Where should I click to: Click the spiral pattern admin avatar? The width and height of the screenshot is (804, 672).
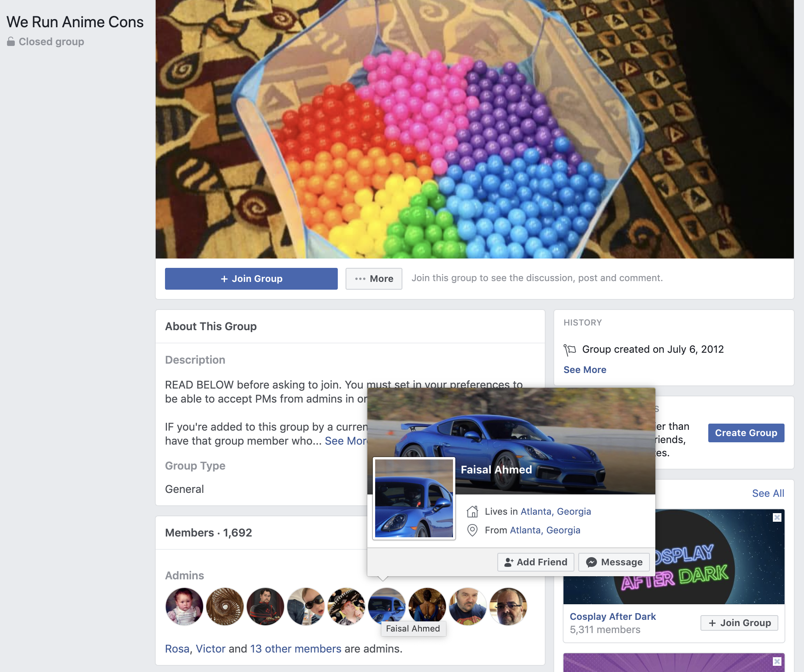click(225, 607)
